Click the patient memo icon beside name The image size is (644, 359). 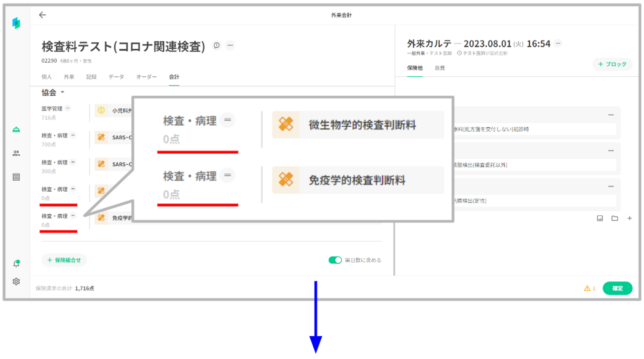point(217,45)
